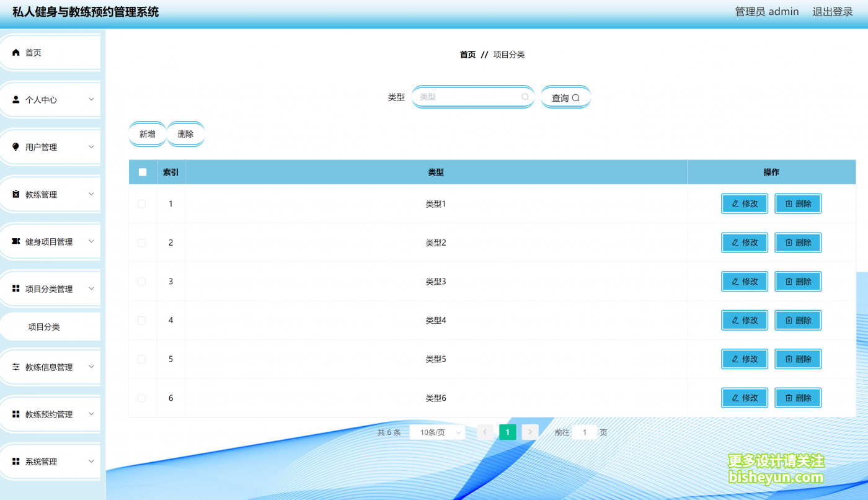This screenshot has height=500, width=868.
Task: Click the home icon next to 首页
Action: (x=15, y=53)
